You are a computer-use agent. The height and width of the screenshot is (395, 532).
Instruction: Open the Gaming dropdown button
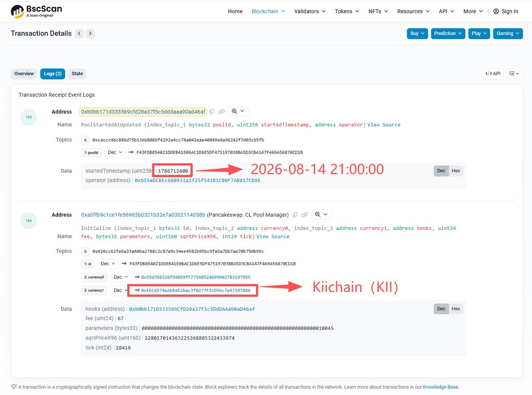pos(507,33)
